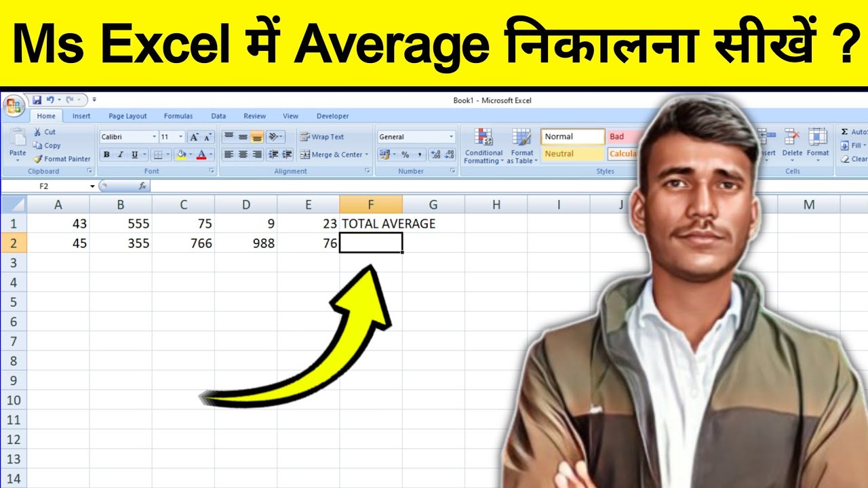Open Conditional Formatting menu
868x488 pixels.
pyautogui.click(x=484, y=146)
